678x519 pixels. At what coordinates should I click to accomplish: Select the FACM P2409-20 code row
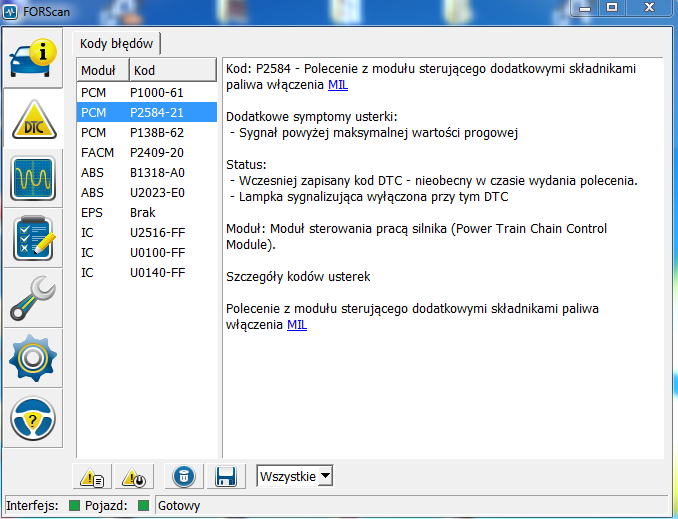point(147,152)
